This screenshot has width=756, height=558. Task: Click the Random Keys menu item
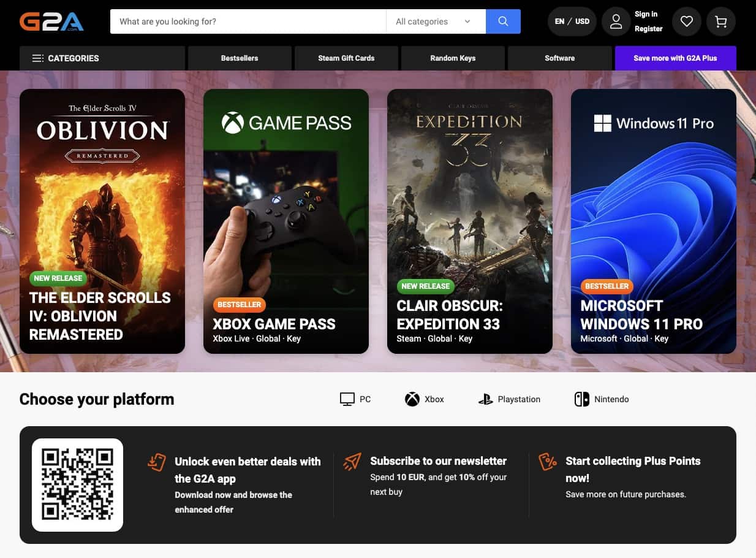[x=452, y=58]
